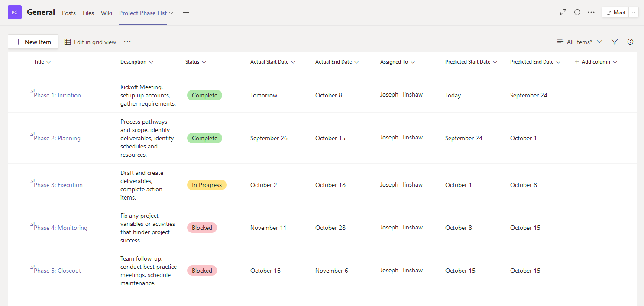This screenshot has height=306, width=644.
Task: Expand the Add column dropdown
Action: 596,62
